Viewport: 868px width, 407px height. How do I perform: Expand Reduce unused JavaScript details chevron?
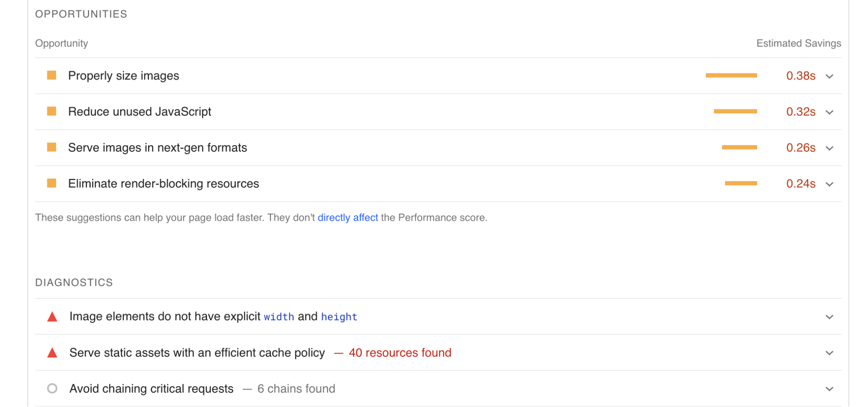829,113
